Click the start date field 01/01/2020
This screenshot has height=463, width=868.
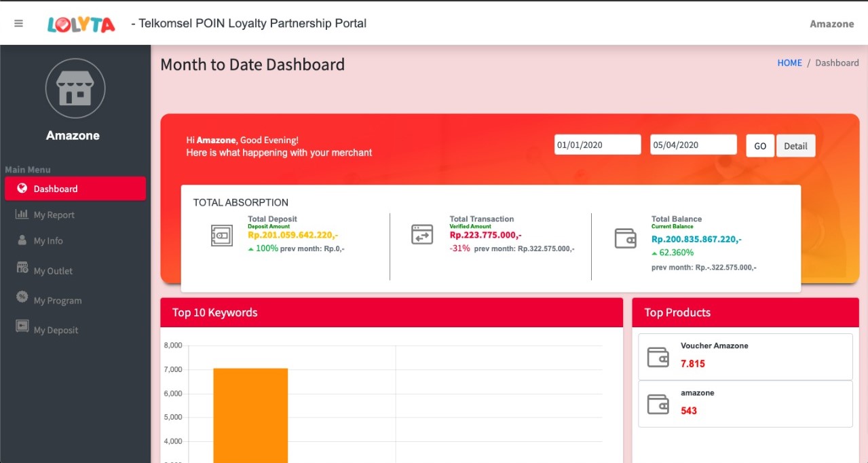[x=597, y=145]
